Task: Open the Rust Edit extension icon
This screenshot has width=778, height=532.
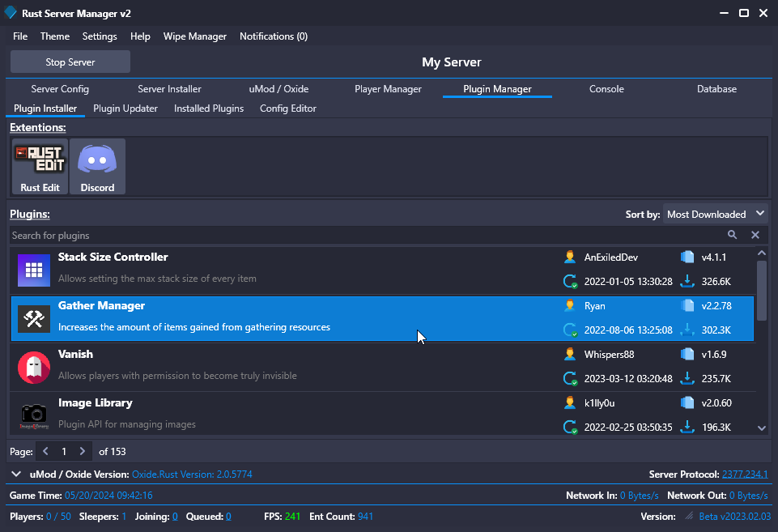Action: 40,166
